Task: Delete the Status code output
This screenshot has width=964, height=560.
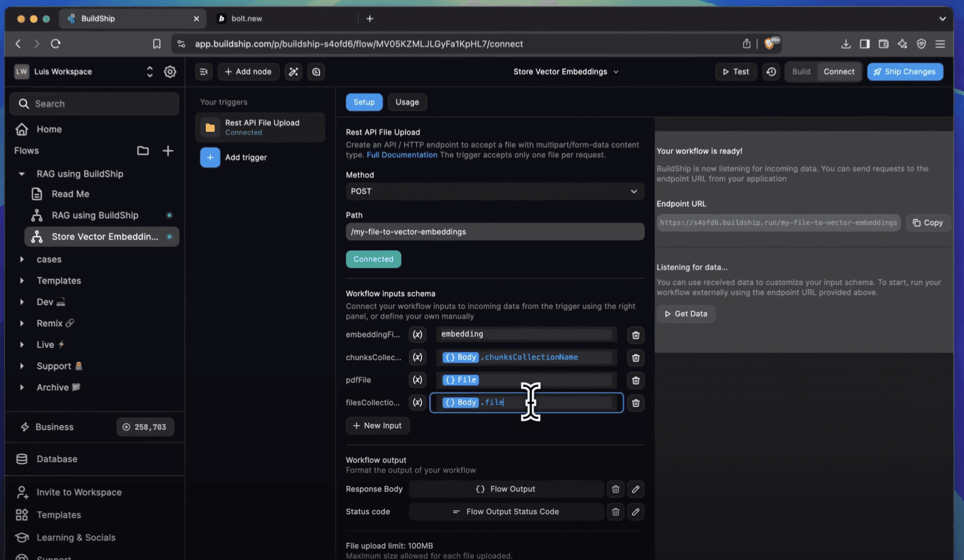Action: [x=616, y=512]
